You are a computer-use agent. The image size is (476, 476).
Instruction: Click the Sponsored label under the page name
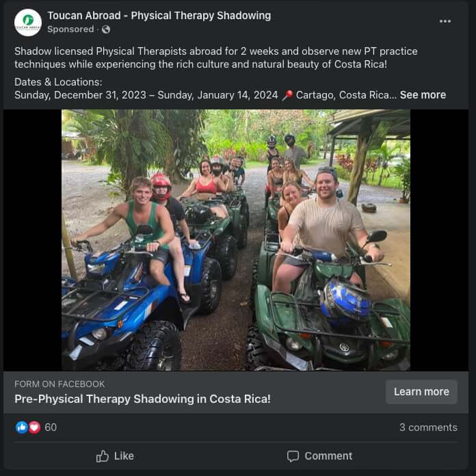[x=70, y=29]
